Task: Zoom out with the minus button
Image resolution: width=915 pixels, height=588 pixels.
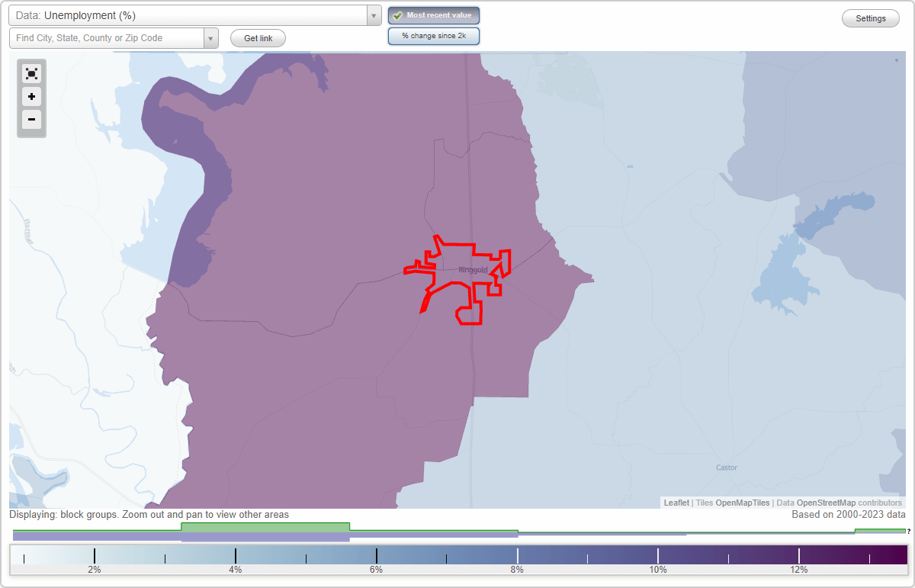Action: coord(31,119)
